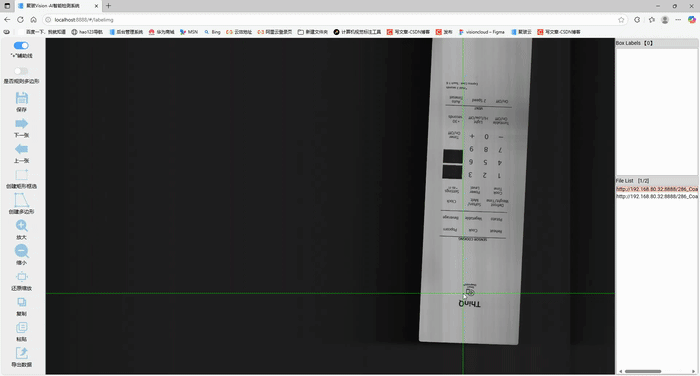Viewport: 700px width, 376px height.
Task: Open the Copilot icon in browser toolbar
Action: click(692, 20)
